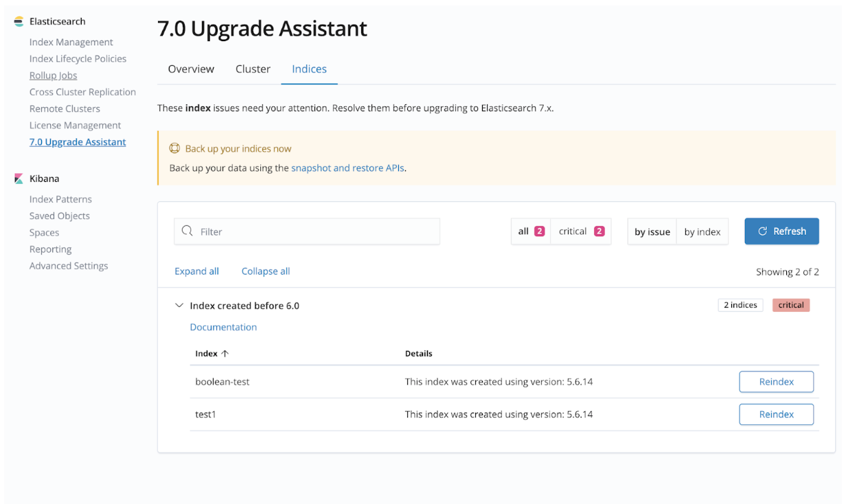The image size is (846, 504).
Task: Open Cross Cluster Replication
Action: [82, 92]
